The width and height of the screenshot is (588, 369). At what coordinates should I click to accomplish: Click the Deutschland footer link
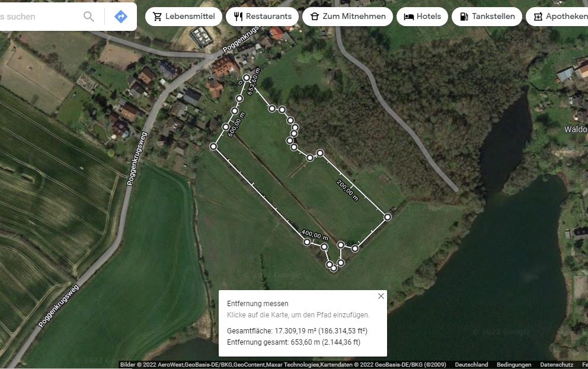pyautogui.click(x=471, y=364)
